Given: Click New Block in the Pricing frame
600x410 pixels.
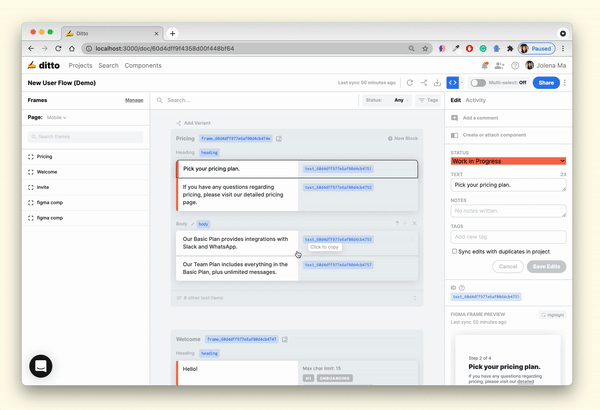Looking at the screenshot, I should click(x=403, y=138).
